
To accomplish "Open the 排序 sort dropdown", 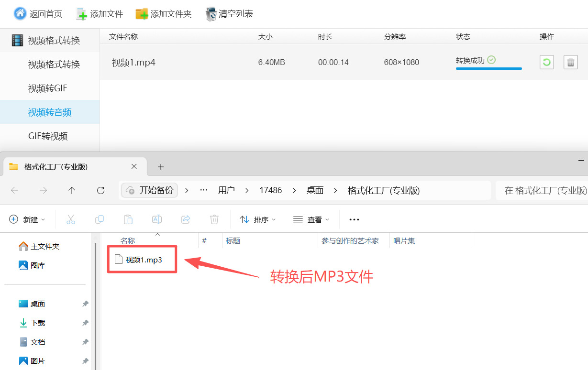I will tap(258, 219).
